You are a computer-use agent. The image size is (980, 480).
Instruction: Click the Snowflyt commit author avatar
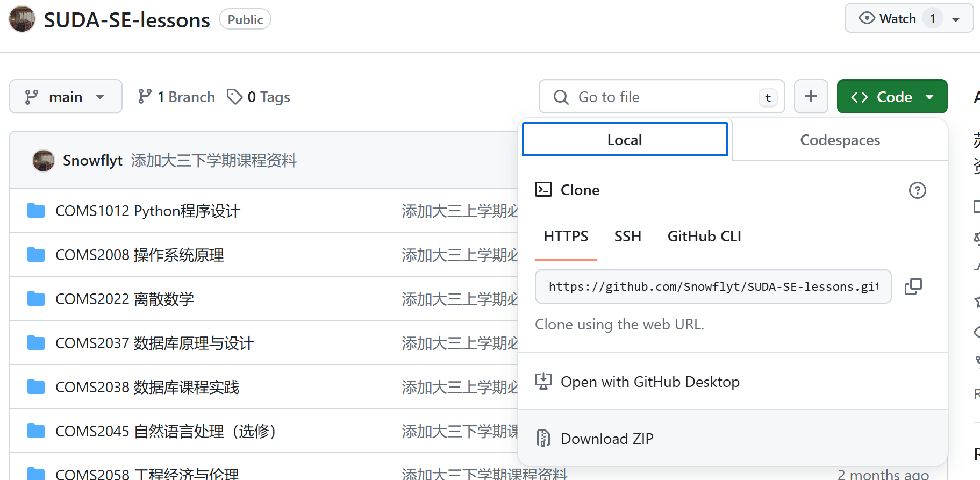[x=44, y=161]
